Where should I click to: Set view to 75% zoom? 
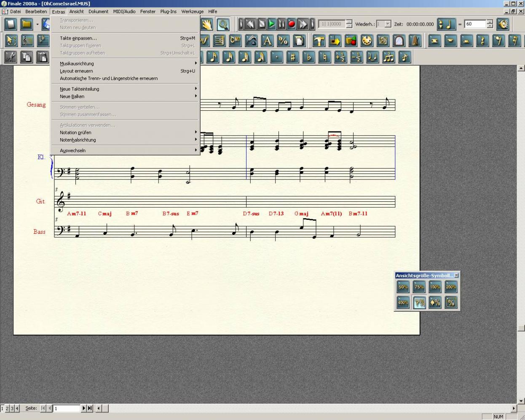click(x=419, y=287)
